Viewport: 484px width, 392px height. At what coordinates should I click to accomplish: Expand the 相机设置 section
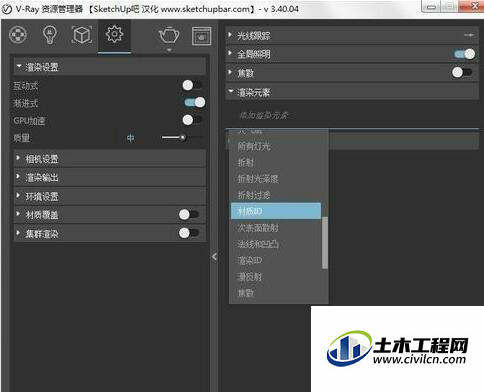click(109, 159)
